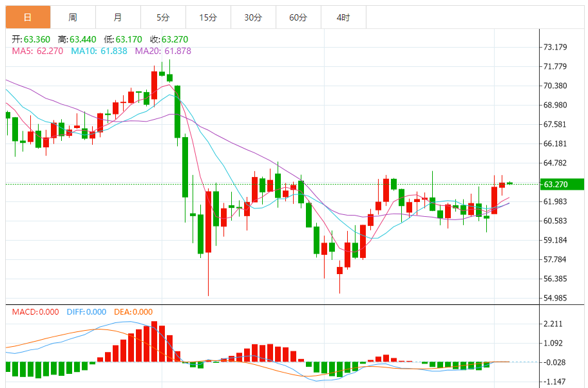The image size is (588, 388).
Task: Click the opening price 开:63.360
Action: pyautogui.click(x=31, y=39)
